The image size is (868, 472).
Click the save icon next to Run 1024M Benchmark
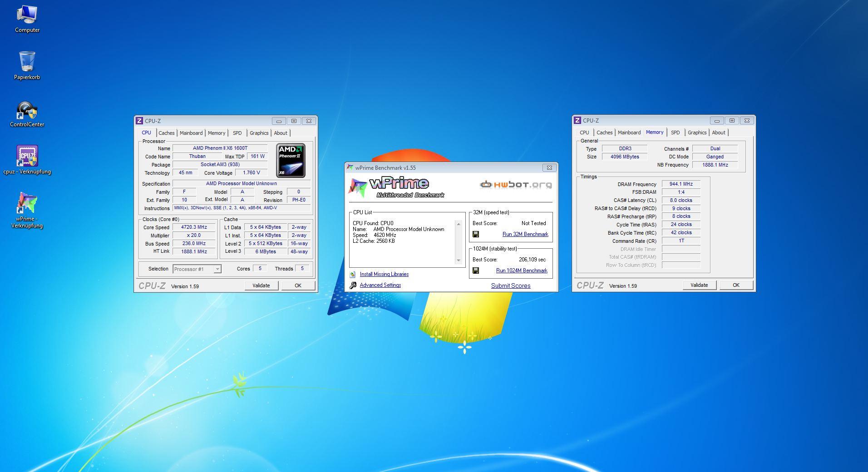point(476,270)
